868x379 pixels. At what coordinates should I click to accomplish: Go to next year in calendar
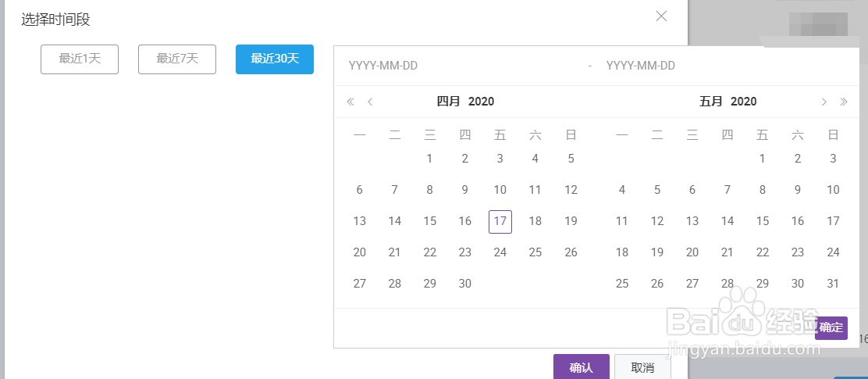tap(843, 102)
